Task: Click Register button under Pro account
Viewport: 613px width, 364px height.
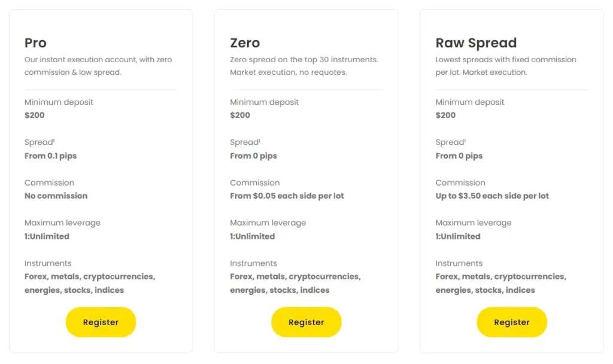Action: [x=101, y=322]
